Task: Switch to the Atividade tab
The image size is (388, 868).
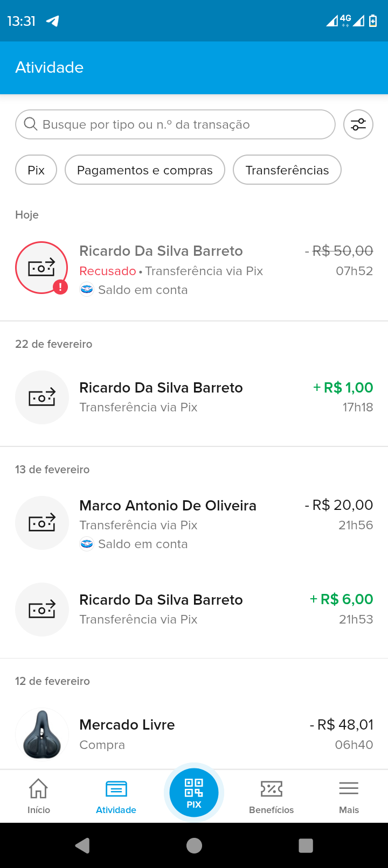Action: coord(116,796)
